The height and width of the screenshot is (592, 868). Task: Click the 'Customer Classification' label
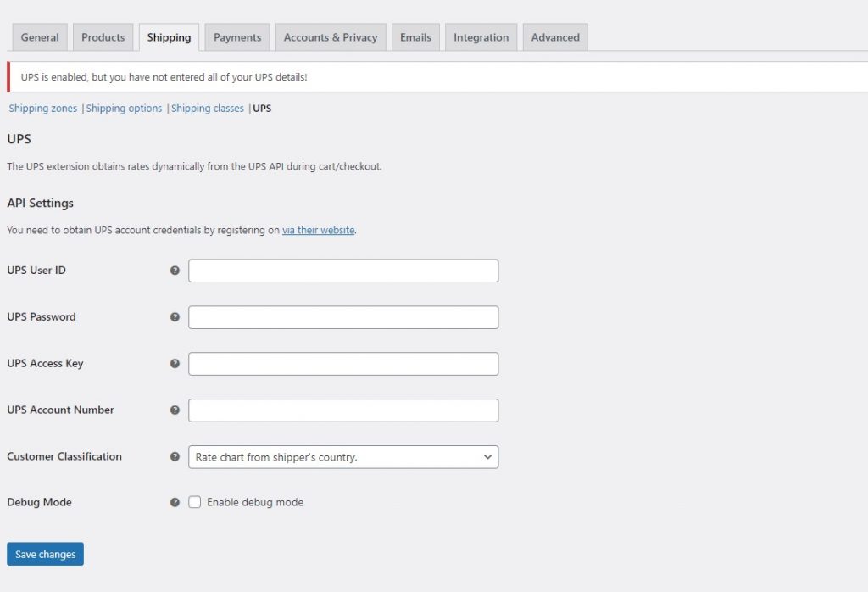click(x=64, y=456)
